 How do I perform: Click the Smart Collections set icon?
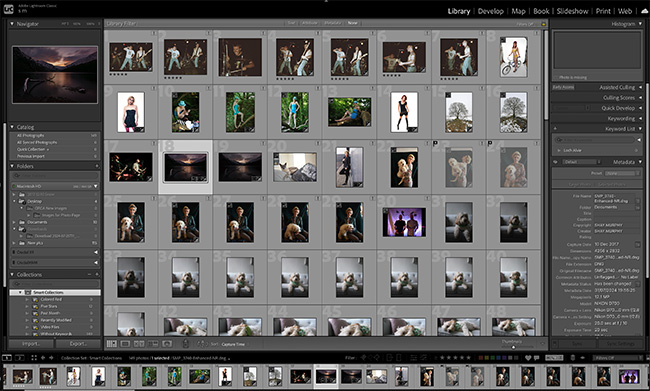point(28,292)
